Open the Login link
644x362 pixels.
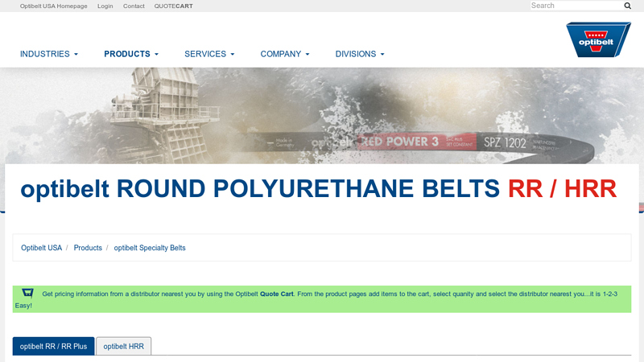coord(105,6)
